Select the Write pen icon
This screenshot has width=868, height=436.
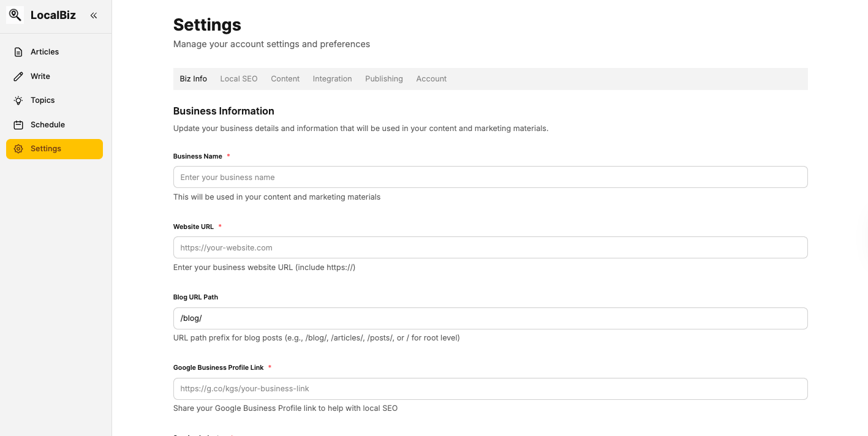click(x=17, y=76)
